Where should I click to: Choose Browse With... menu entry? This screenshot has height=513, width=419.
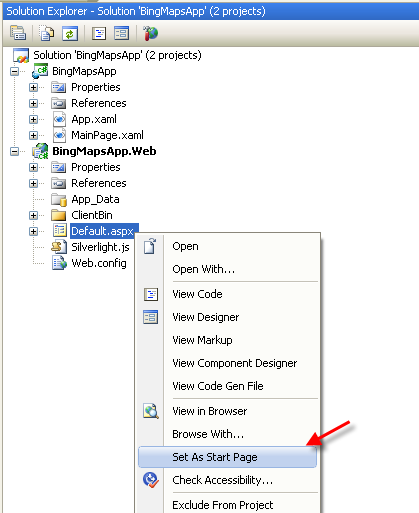pos(228,434)
